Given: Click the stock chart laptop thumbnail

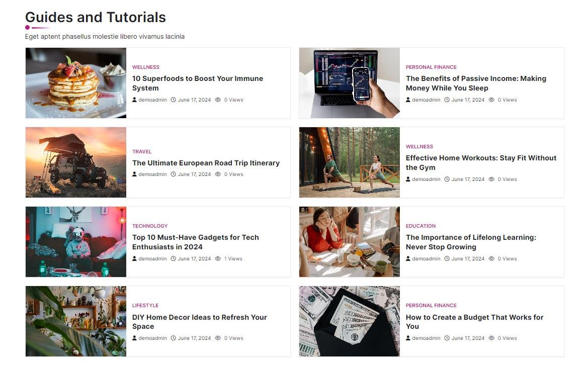Looking at the screenshot, I should 350,83.
